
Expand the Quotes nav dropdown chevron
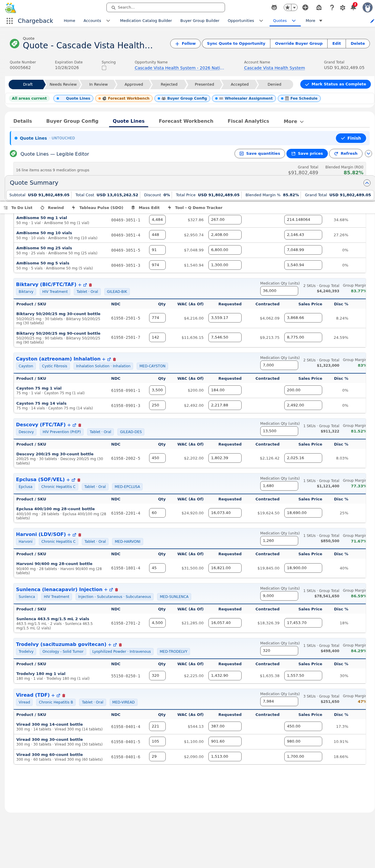pyautogui.click(x=294, y=21)
